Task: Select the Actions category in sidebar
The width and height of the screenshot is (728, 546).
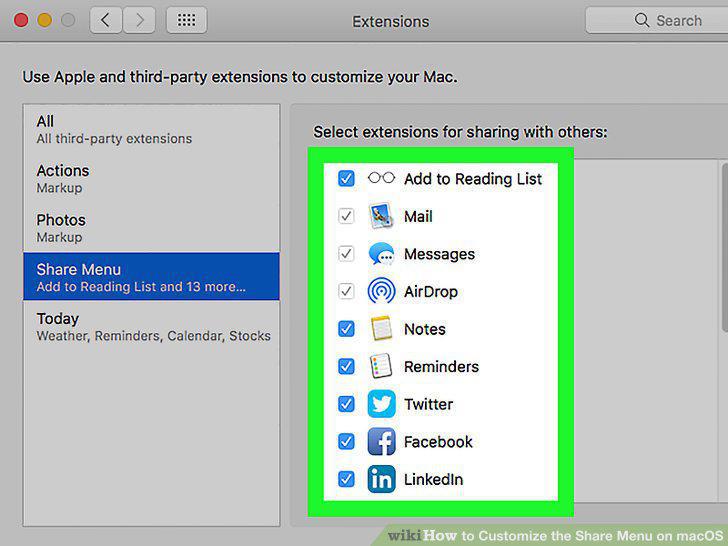Action: pyautogui.click(x=151, y=179)
